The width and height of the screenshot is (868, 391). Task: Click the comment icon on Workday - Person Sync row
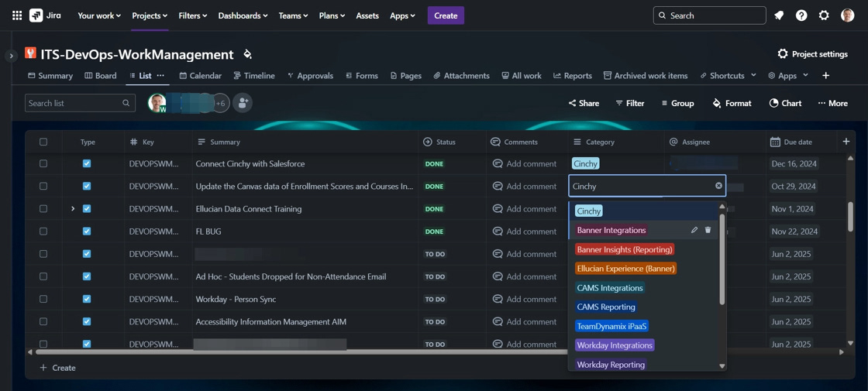(x=498, y=299)
